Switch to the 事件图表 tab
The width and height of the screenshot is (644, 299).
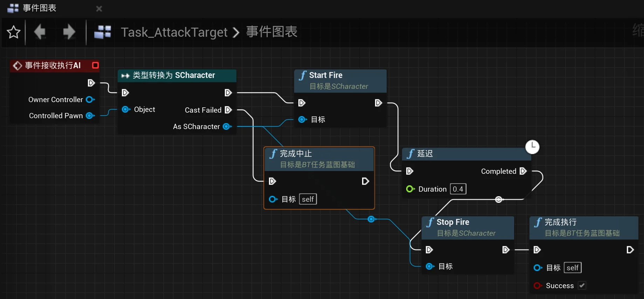(40, 8)
